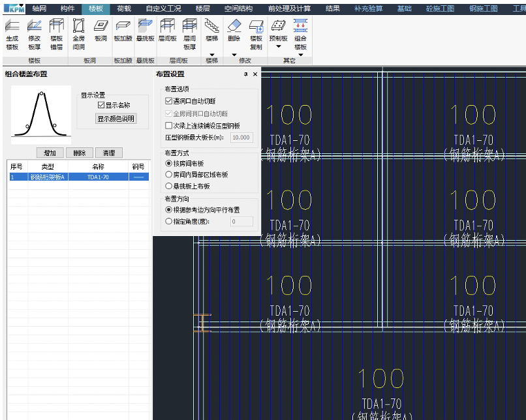Expand the 删除 dropdown menu
Screen dimensions: 526x420
(234, 55)
